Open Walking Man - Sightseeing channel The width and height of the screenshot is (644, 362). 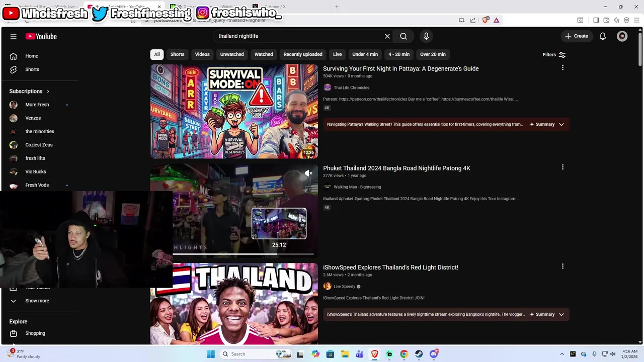pyautogui.click(x=357, y=187)
